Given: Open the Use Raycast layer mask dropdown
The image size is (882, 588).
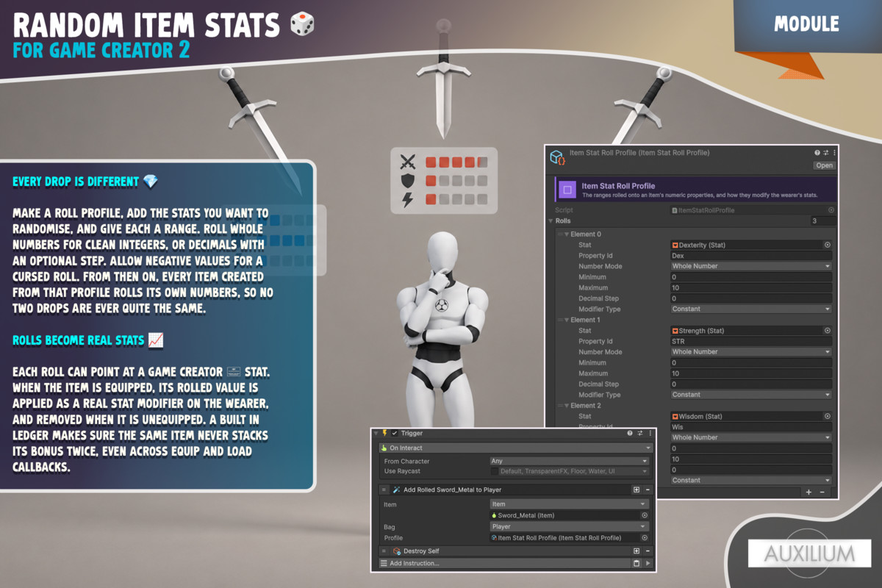Looking at the screenshot, I should pos(574,471).
